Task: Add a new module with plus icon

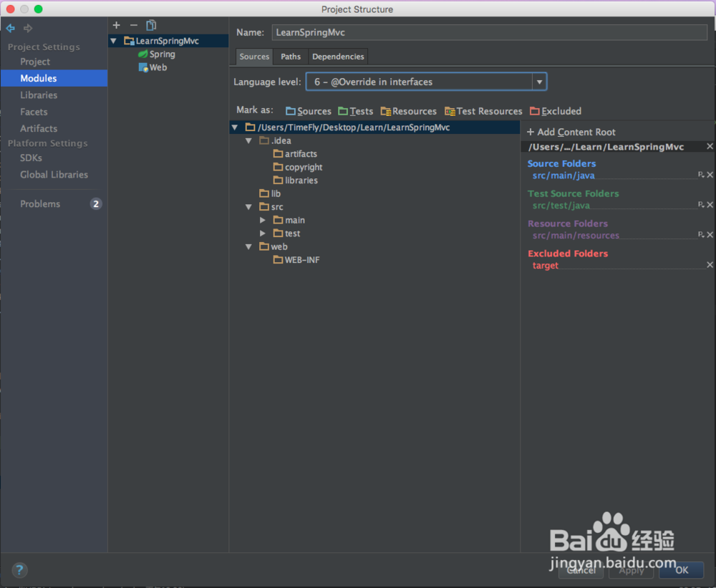Action: (x=117, y=25)
